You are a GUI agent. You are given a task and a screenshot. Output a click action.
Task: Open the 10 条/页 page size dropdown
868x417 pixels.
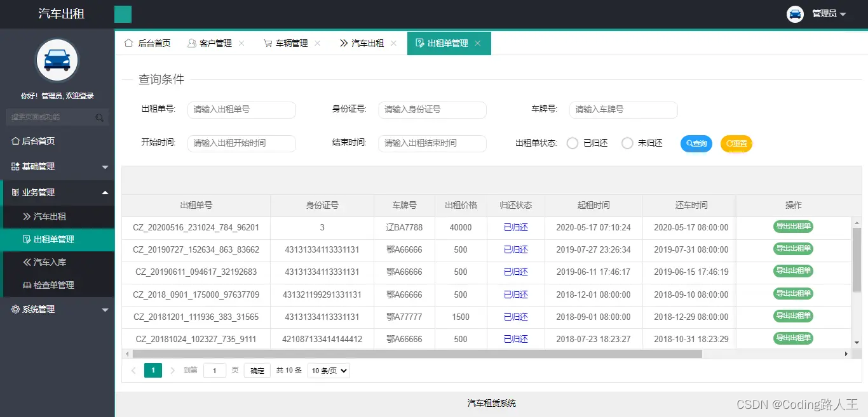[x=329, y=371]
